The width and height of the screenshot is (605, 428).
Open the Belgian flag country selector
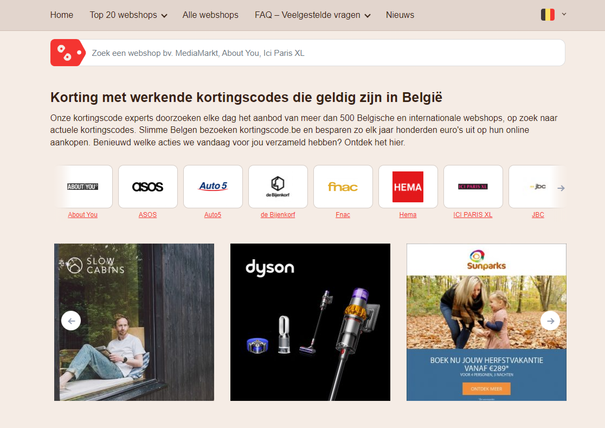tap(553, 15)
